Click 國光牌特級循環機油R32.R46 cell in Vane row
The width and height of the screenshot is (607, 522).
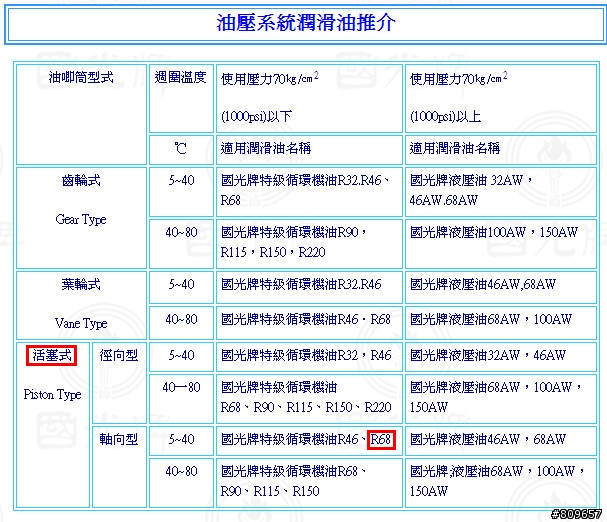coord(309,287)
